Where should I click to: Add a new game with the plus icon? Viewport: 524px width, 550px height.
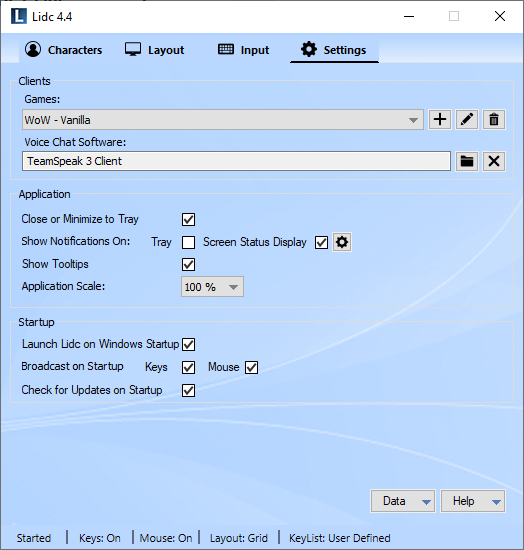[439, 120]
